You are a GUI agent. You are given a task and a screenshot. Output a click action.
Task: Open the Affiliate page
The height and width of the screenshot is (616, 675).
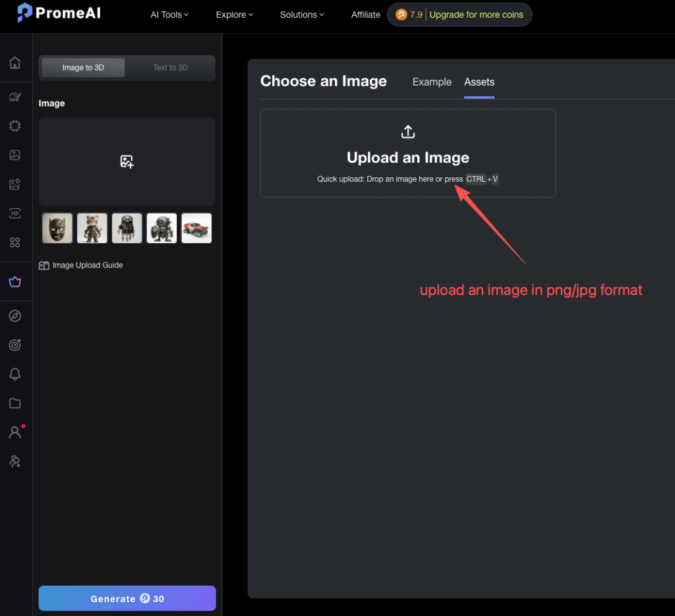(x=365, y=14)
